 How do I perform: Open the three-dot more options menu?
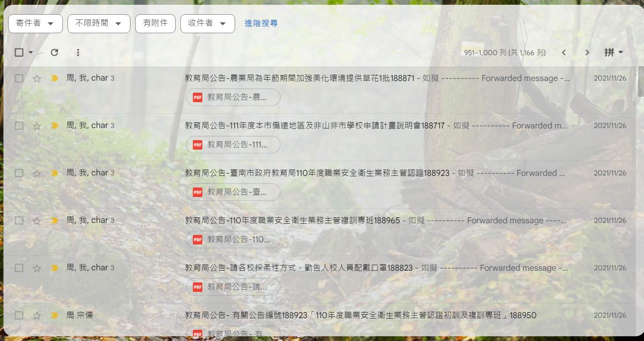click(x=78, y=53)
